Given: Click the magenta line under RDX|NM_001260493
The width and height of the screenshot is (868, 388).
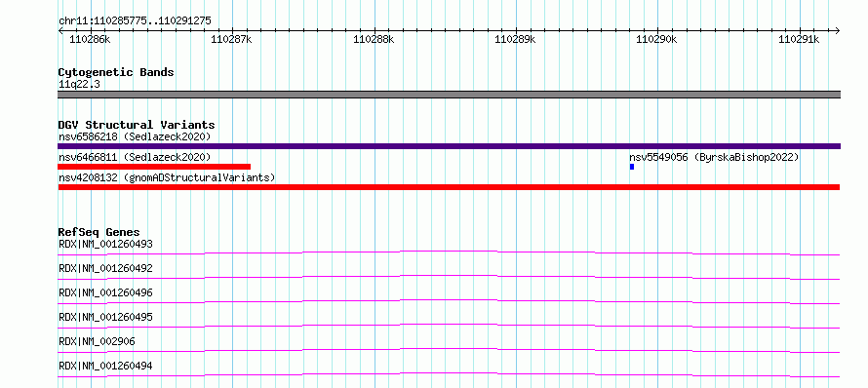Looking at the screenshot, I should (x=449, y=252).
